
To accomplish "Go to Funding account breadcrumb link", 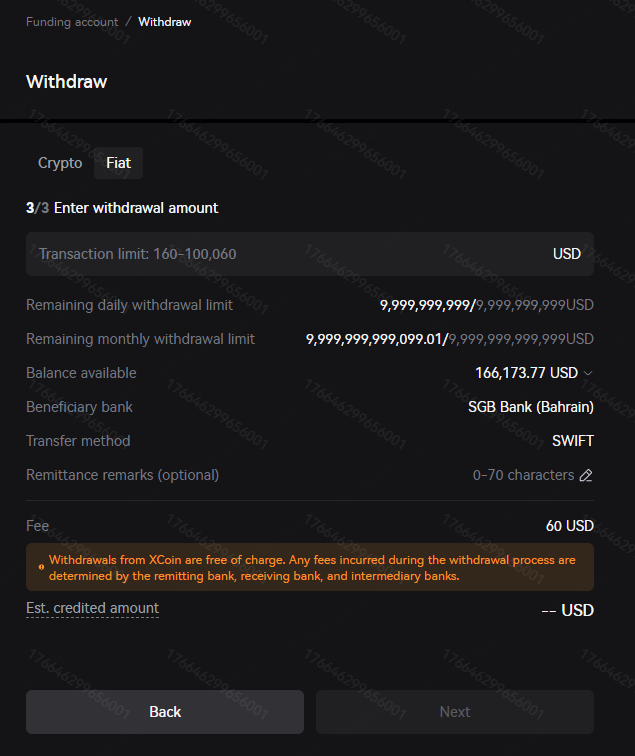I will pyautogui.click(x=72, y=21).
